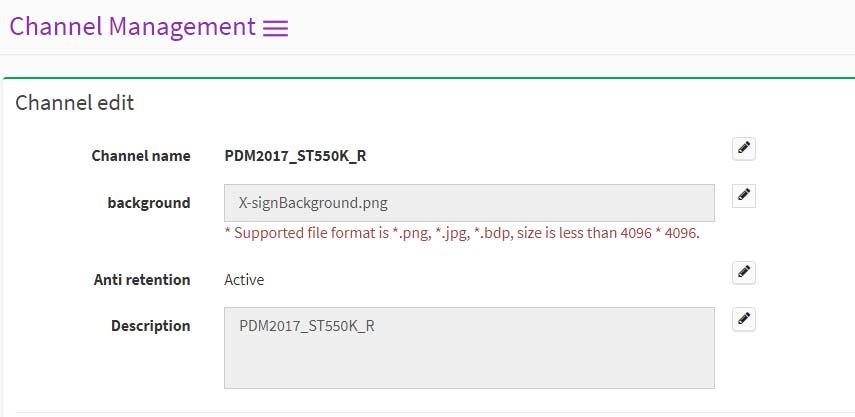The width and height of the screenshot is (855, 417).
Task: Click the Channel Management page title
Action: pos(133,26)
